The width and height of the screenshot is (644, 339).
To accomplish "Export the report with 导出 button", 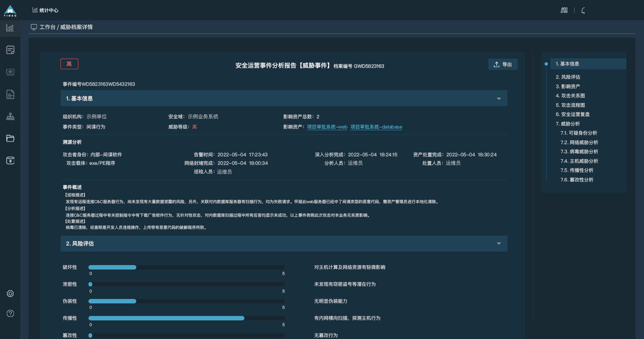I will coord(503,64).
